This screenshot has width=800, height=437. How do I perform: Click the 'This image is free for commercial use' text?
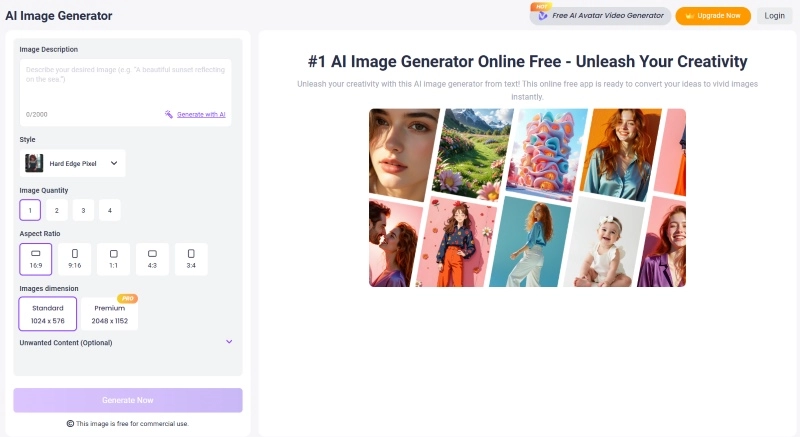[132, 423]
